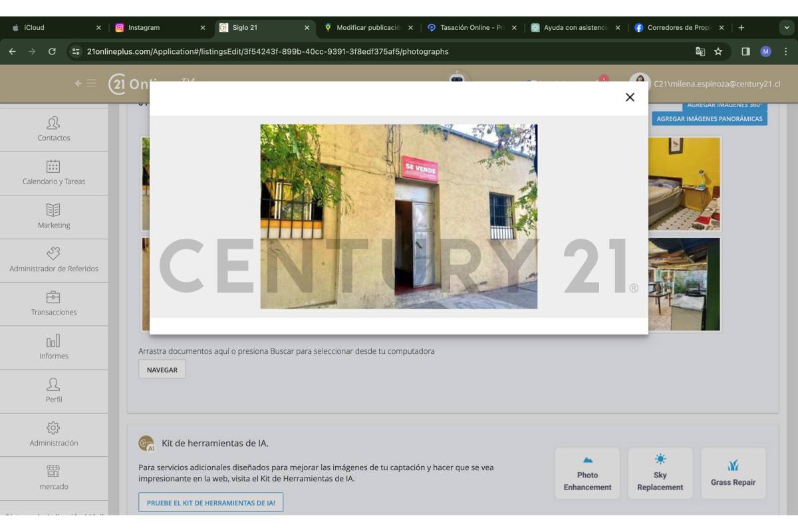Go forward one page in Chrome

[32, 51]
